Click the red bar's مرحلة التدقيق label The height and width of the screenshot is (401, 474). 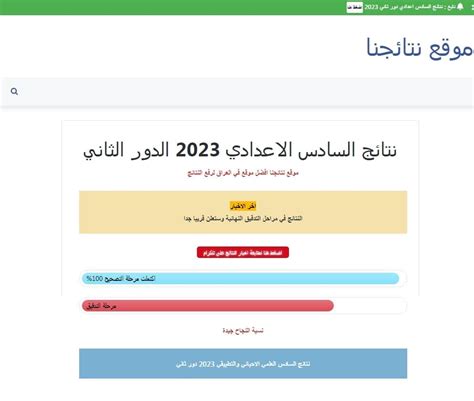click(x=101, y=306)
